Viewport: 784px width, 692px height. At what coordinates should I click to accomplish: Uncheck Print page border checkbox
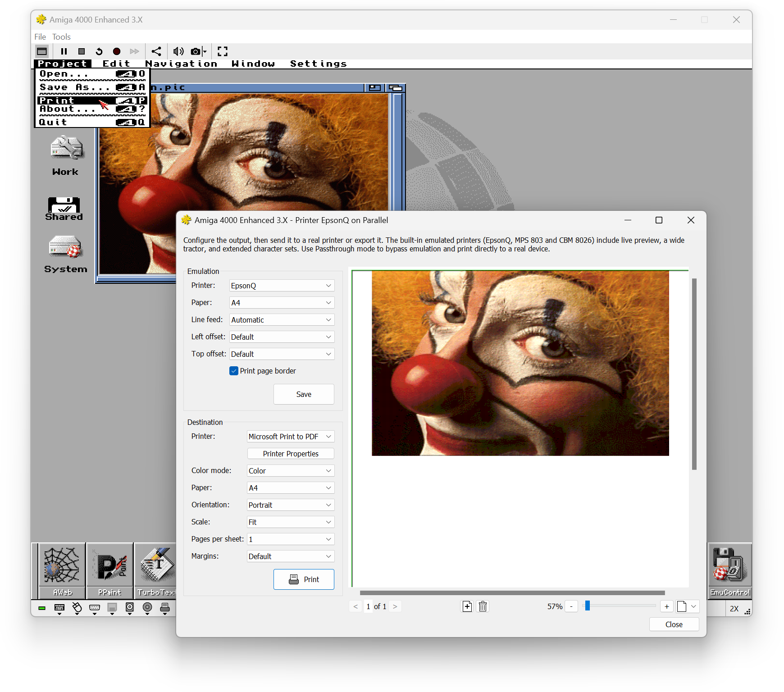pos(234,371)
